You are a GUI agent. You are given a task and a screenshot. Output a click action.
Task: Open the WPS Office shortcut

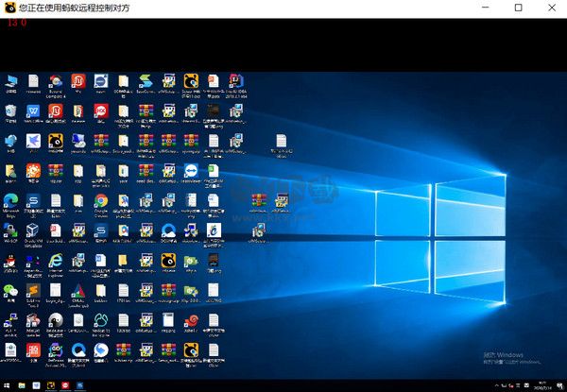[x=34, y=111]
